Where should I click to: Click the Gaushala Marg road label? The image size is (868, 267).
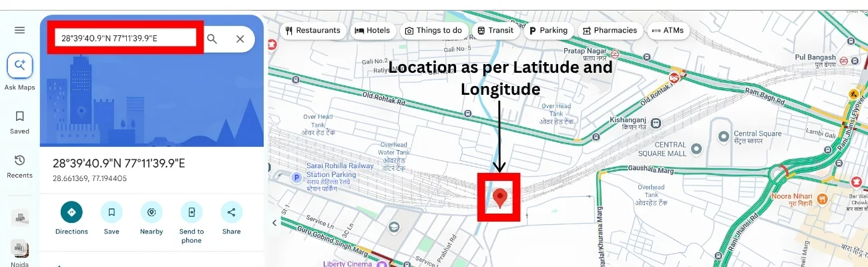650,169
